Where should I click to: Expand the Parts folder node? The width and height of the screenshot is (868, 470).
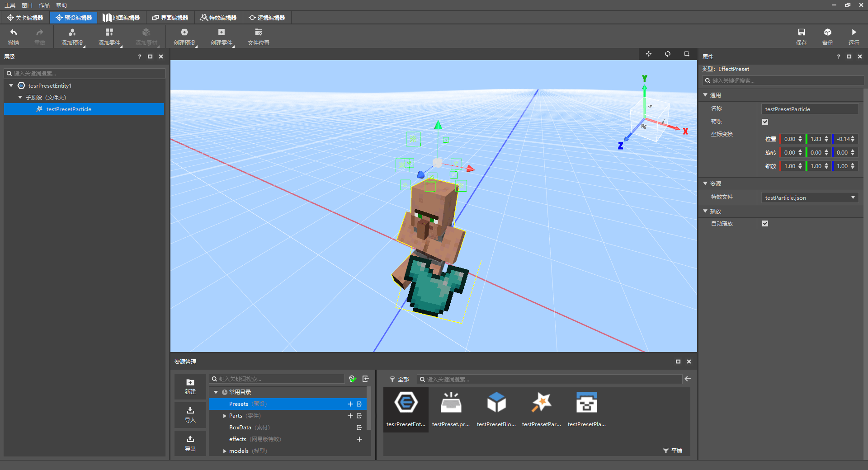[x=225, y=416]
